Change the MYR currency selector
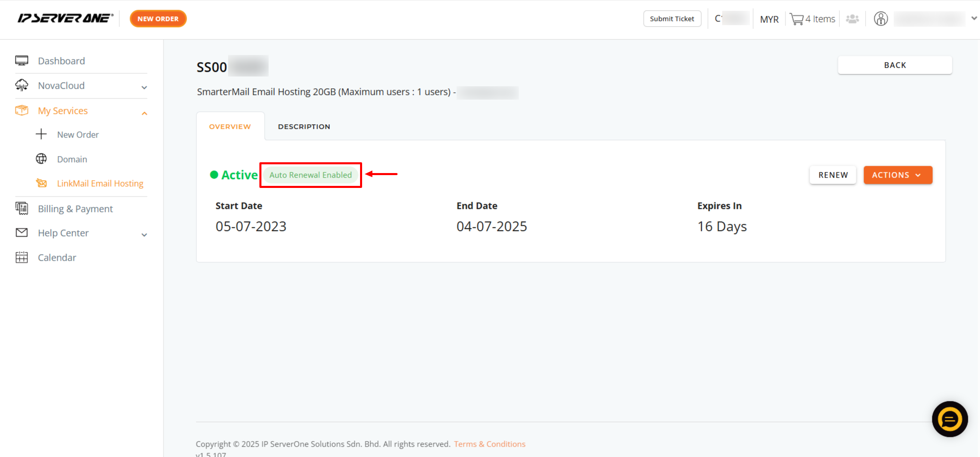 tap(769, 20)
